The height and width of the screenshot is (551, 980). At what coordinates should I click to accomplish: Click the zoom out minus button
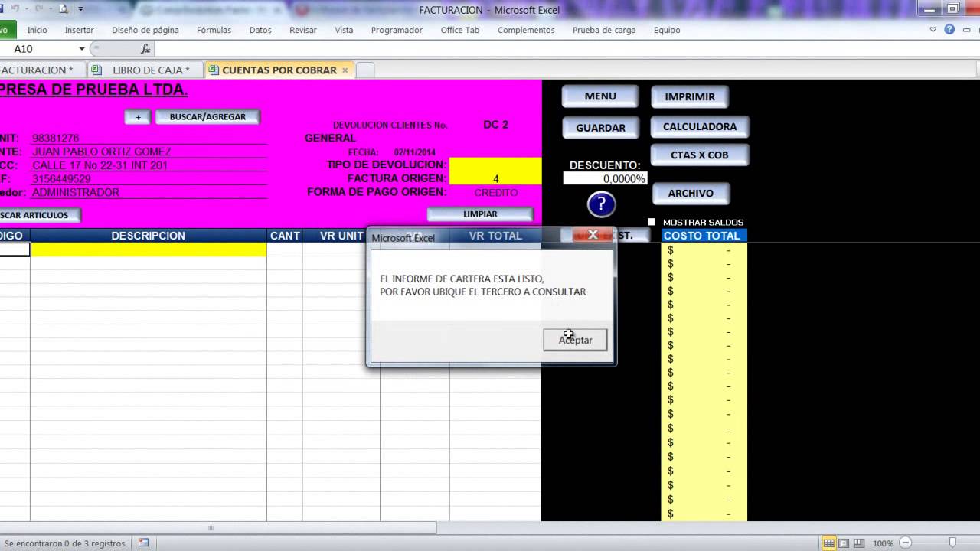click(906, 543)
